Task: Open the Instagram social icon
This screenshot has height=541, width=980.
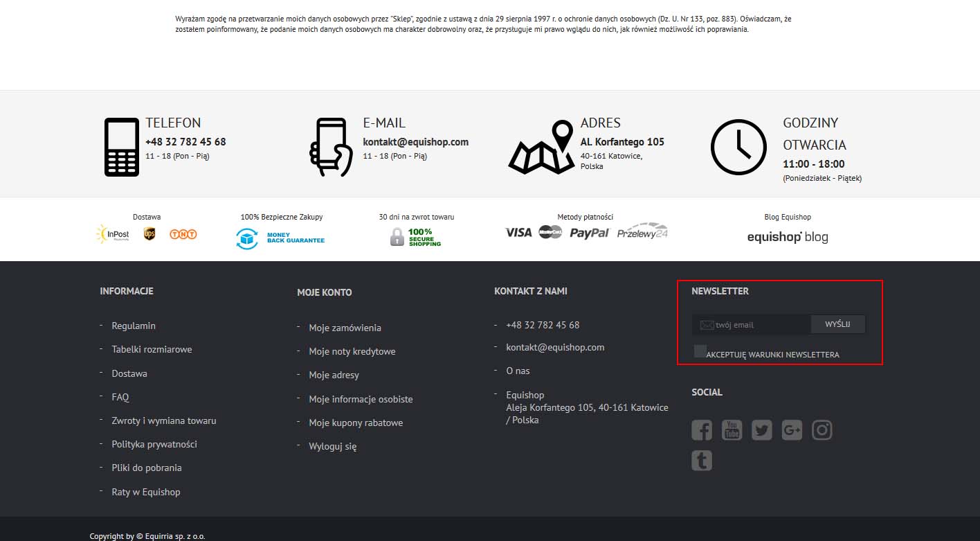Action: (822, 430)
